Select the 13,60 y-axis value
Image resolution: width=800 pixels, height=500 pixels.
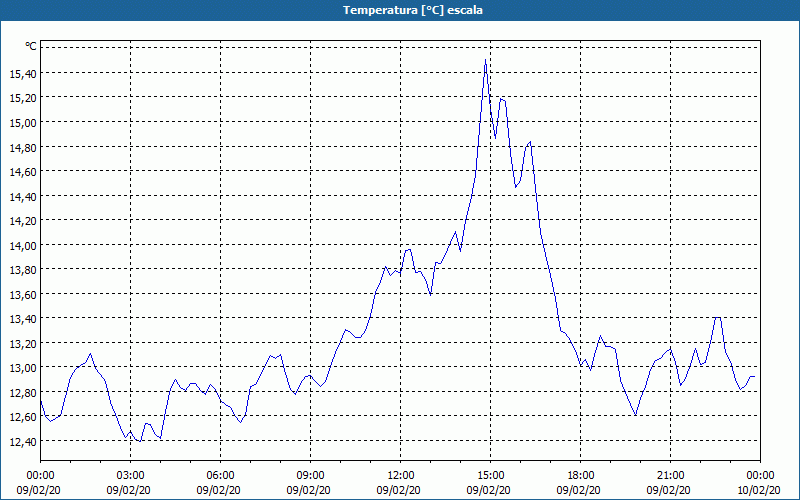point(23,294)
